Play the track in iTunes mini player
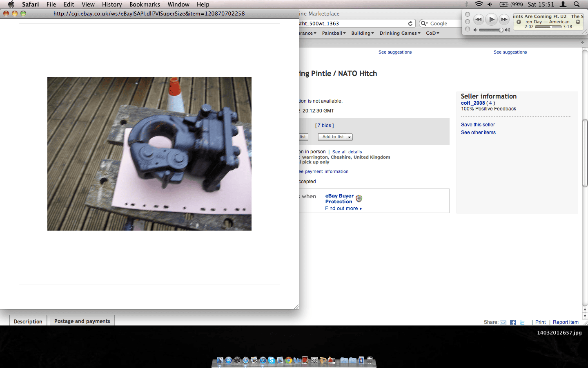588x368 pixels. (492, 19)
